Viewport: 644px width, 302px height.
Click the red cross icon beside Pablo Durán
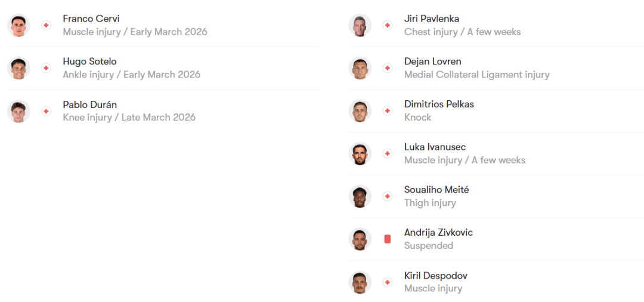46,111
